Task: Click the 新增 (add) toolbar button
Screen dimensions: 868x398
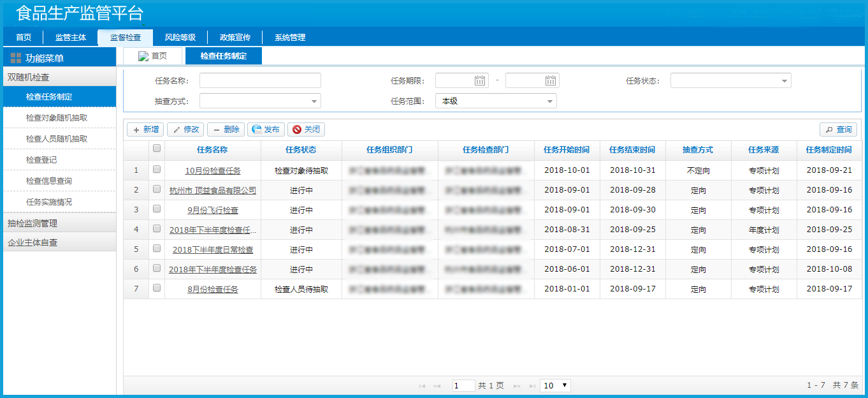Action: (x=145, y=129)
